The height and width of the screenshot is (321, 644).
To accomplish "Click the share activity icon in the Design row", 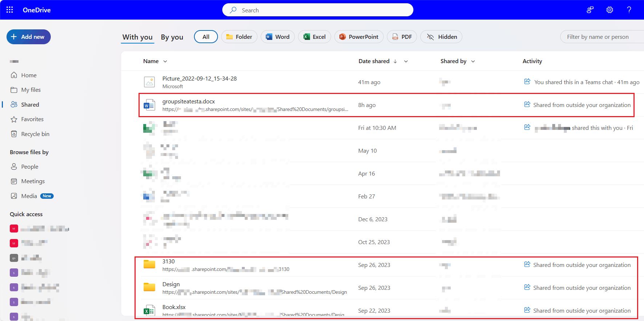I will coord(527,287).
